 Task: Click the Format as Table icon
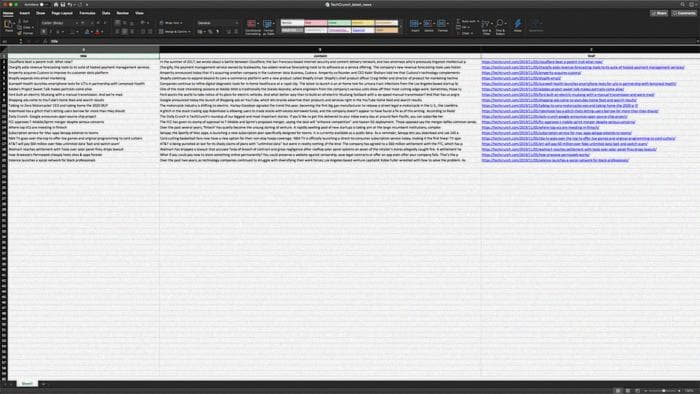click(268, 27)
